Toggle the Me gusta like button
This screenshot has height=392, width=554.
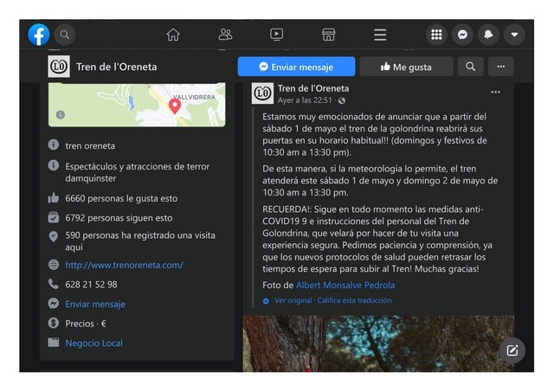pos(406,67)
